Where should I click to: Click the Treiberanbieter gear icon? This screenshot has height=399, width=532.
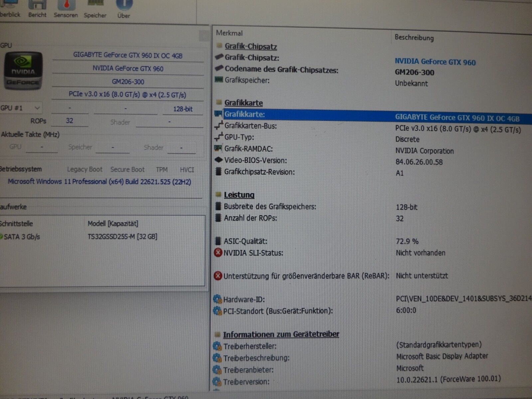click(217, 369)
